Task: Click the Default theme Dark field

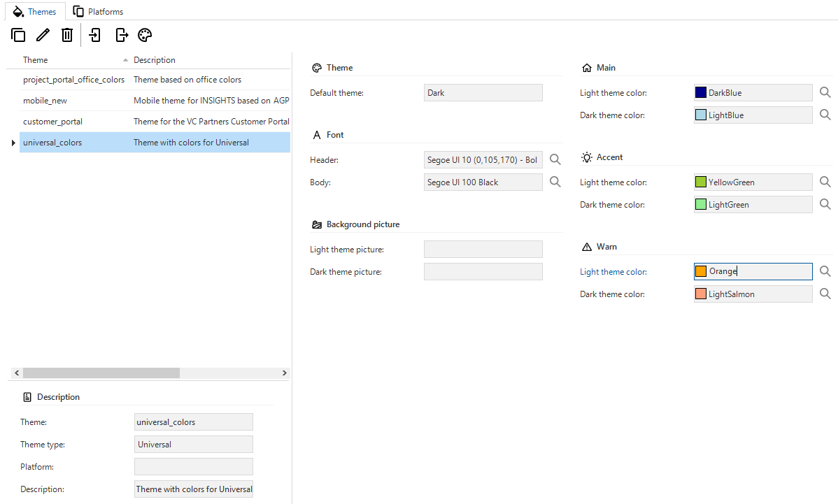Action: click(483, 93)
